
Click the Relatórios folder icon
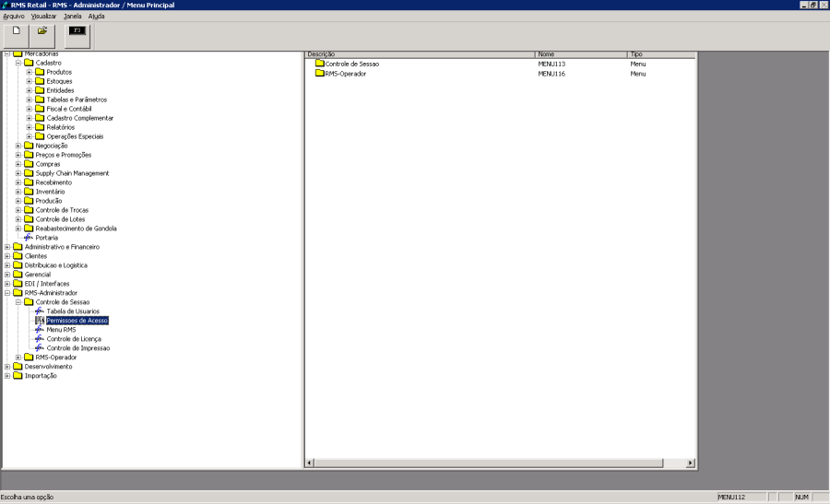[x=40, y=127]
